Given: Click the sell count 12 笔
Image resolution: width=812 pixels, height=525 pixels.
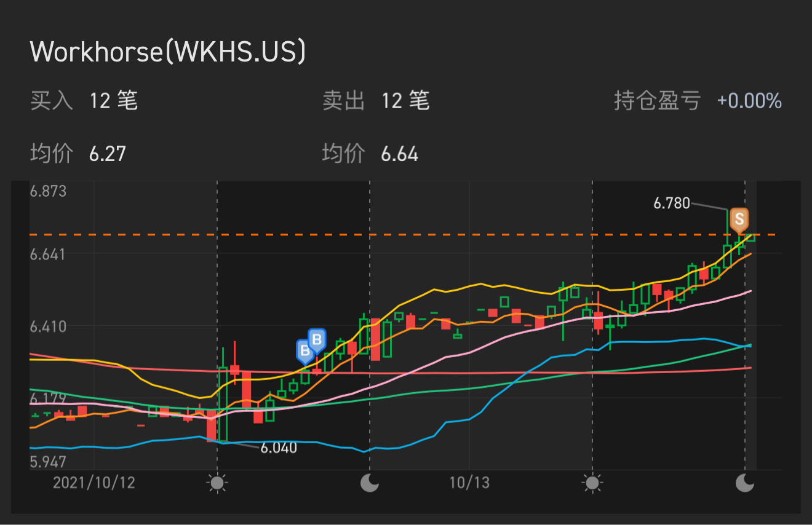Looking at the screenshot, I should (x=405, y=100).
